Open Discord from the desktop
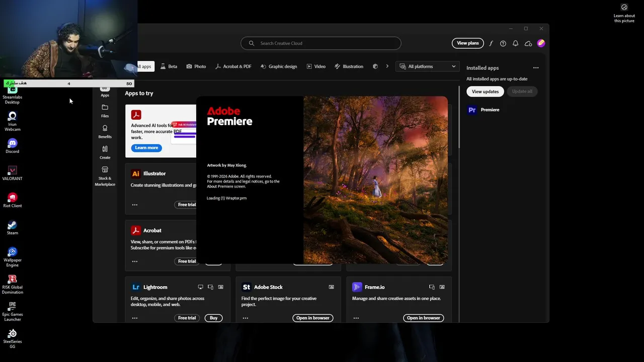Screen dimensions: 644x362 13,146
